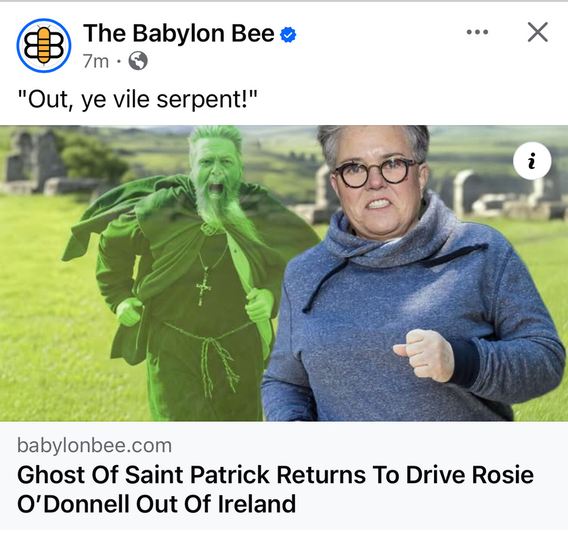Click the clenched fist in the photo

pos(424,355)
